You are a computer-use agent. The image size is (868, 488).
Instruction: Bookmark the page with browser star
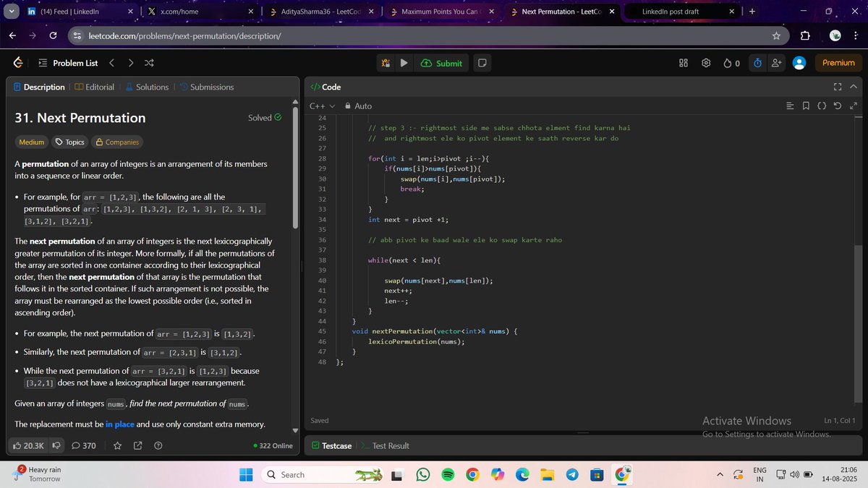(776, 35)
